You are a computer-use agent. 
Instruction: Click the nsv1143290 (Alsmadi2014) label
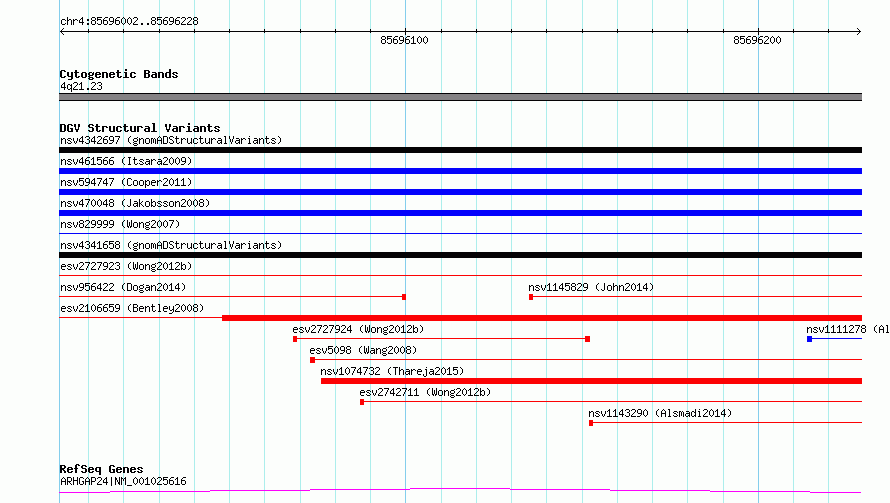click(x=660, y=413)
